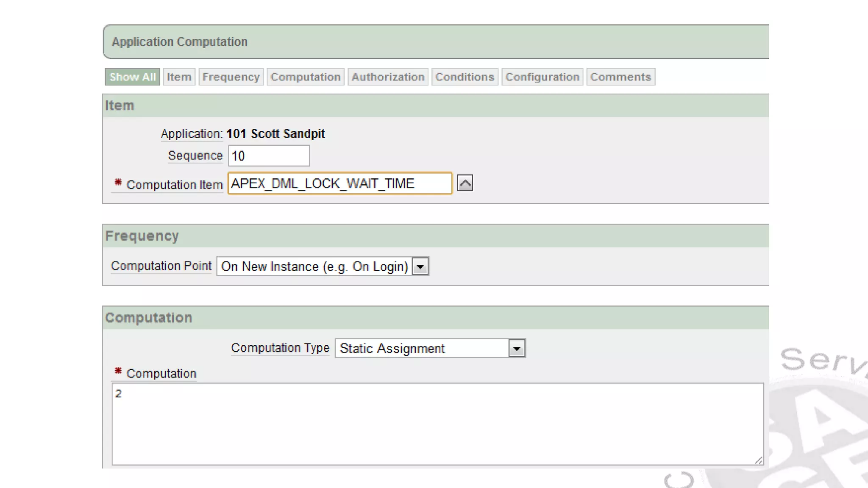
Task: Select the Authorization tab
Action: click(x=387, y=77)
